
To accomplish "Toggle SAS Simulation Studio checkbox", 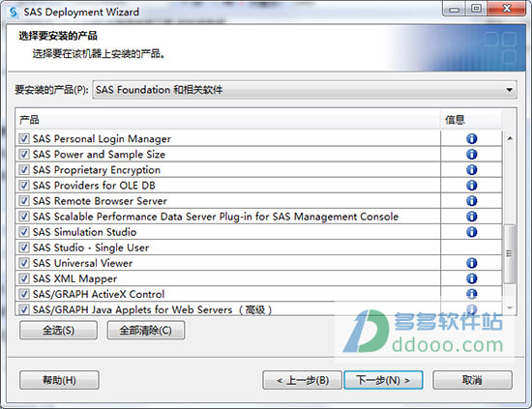I will (x=24, y=232).
